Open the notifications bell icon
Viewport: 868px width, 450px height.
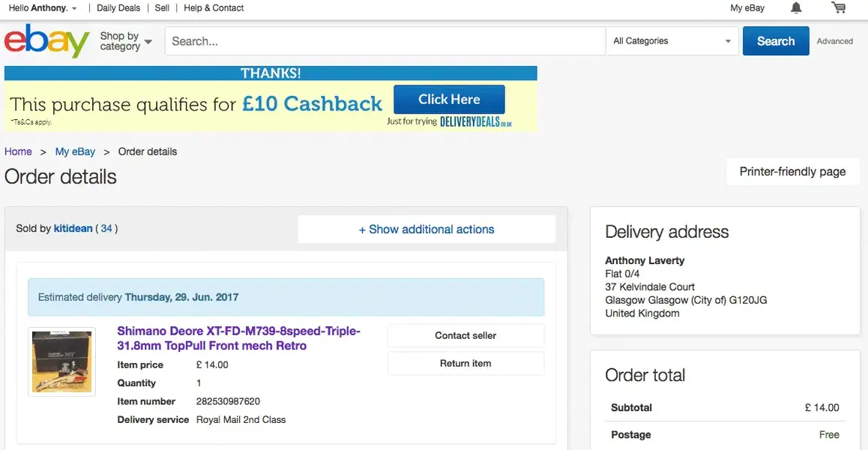click(796, 8)
